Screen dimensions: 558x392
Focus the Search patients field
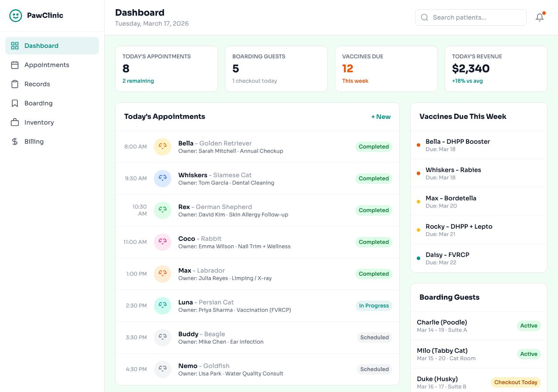471,17
